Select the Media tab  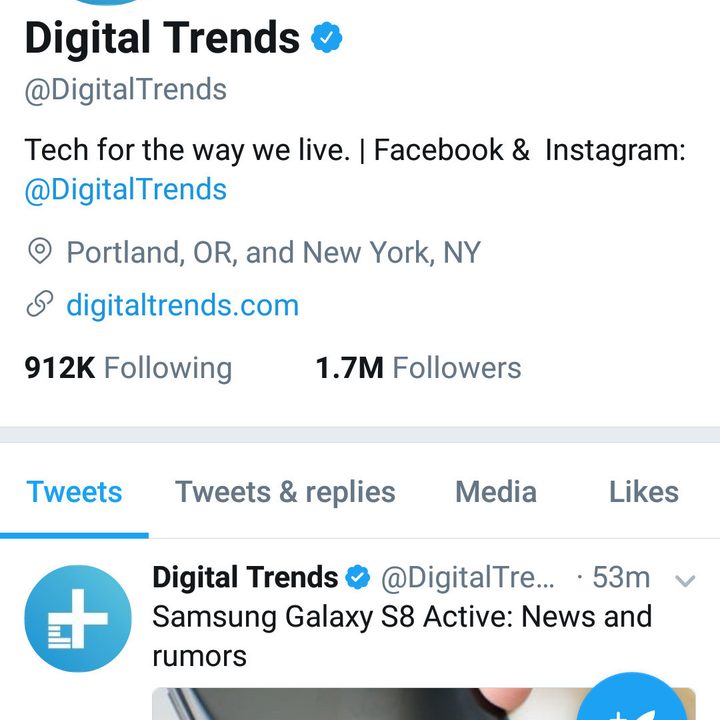tap(496, 492)
